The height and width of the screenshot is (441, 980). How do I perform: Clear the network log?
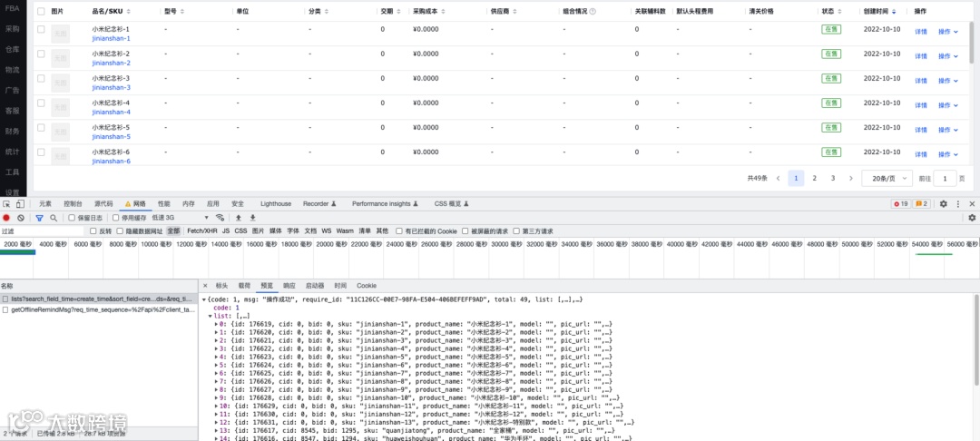(21, 218)
